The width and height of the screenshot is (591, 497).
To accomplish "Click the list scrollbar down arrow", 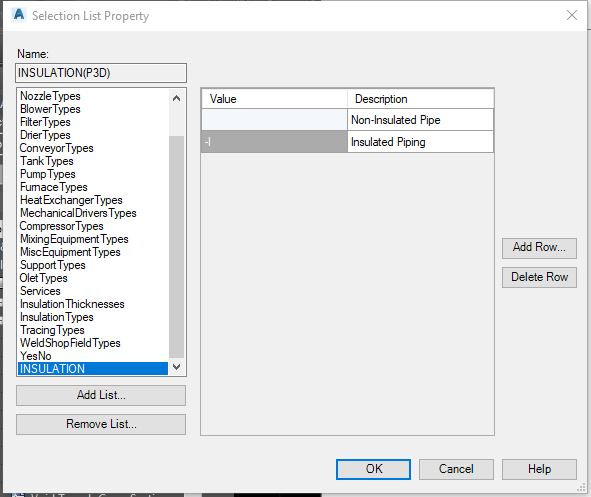I will click(176, 367).
